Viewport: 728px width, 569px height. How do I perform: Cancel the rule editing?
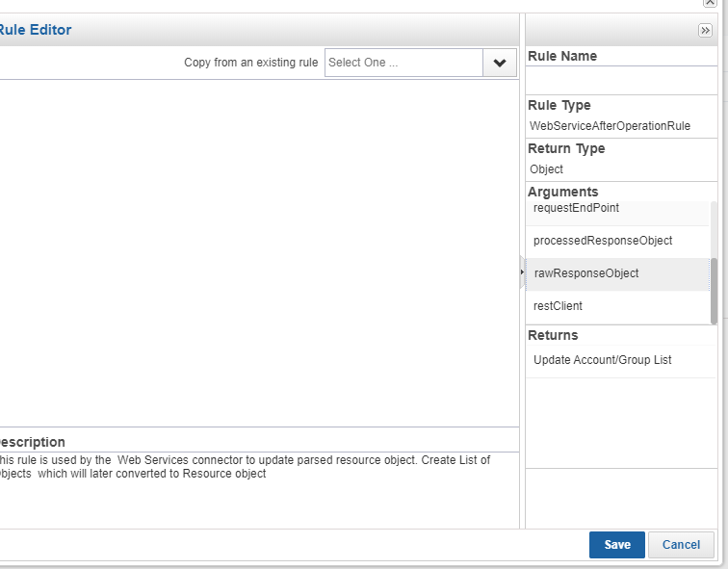point(681,545)
